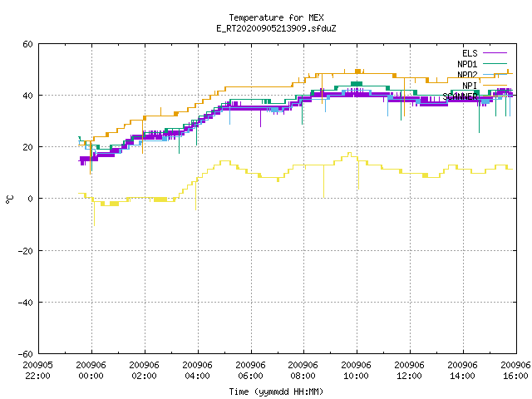Click the NPD1 legend label
Image resolution: width=532 pixels, height=399 pixels.
pos(467,64)
